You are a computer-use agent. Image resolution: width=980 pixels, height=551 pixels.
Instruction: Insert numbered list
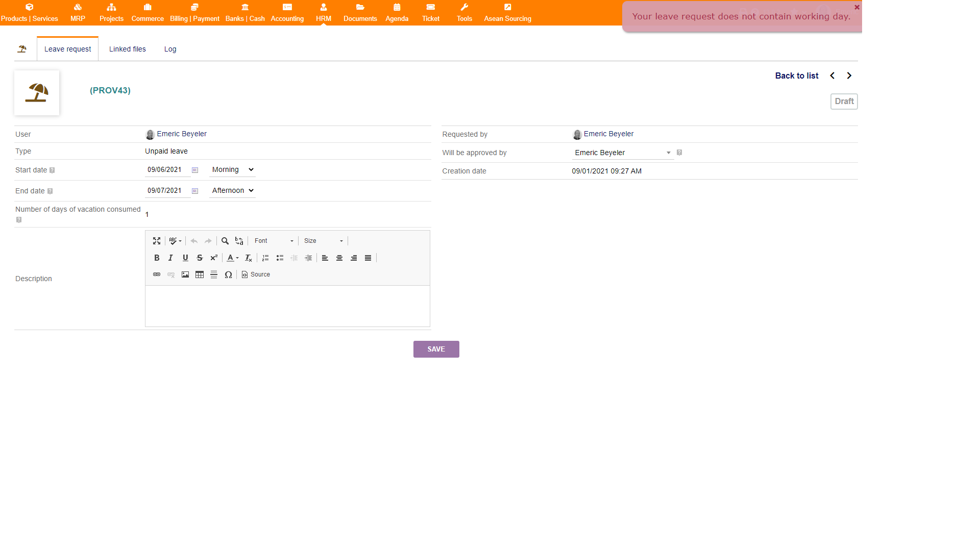265,258
